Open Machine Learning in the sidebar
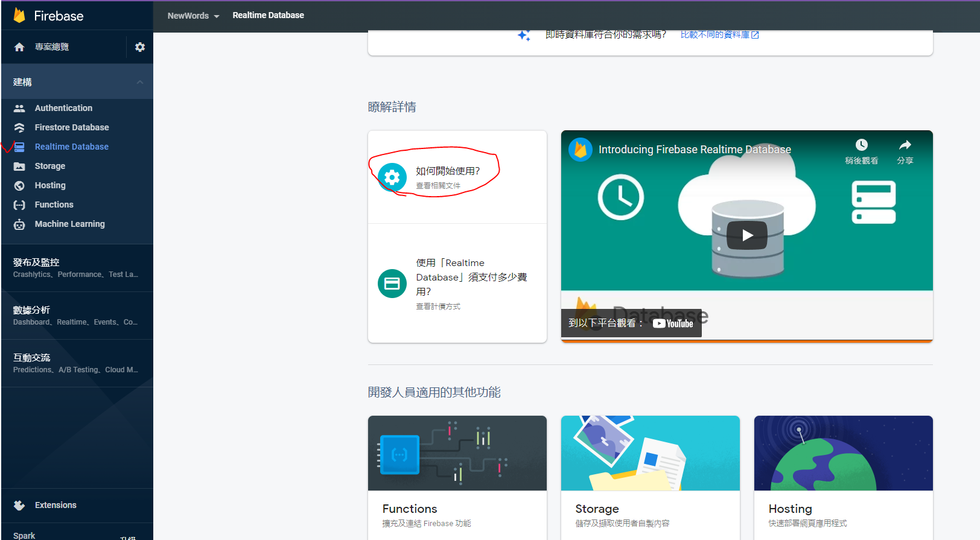This screenshot has width=980, height=540. [69, 224]
